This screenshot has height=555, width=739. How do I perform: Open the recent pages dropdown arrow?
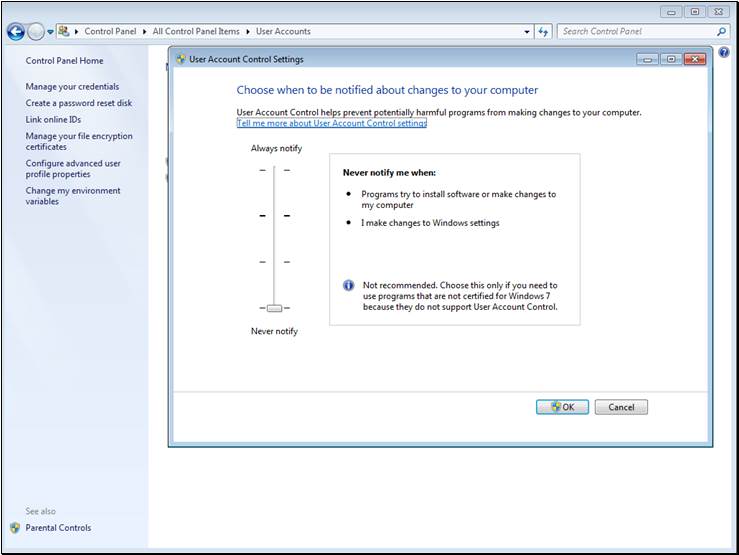pyautogui.click(x=50, y=32)
